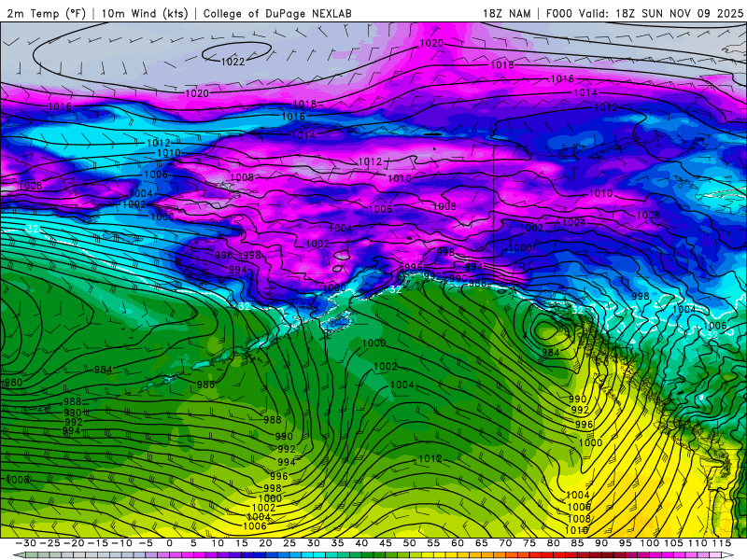The image size is (747, 560).
Task: Click the "10m Wind (kts)" title text
Action: pos(145,13)
